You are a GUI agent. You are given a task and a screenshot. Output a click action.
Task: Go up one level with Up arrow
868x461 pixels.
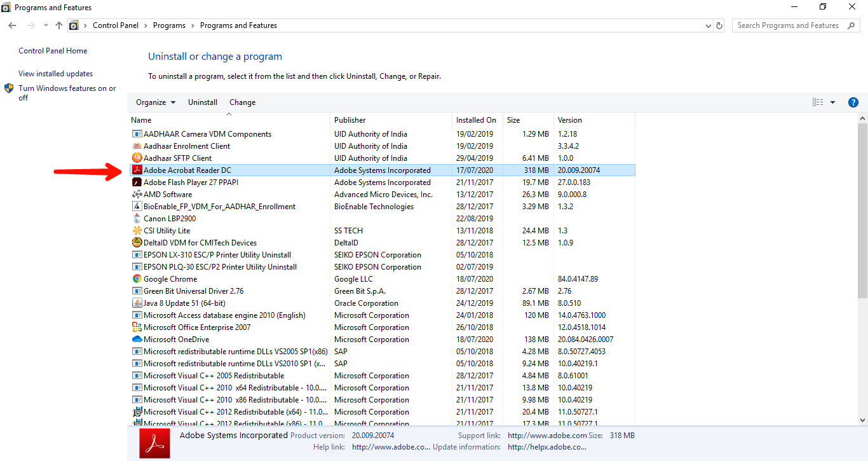[59, 25]
